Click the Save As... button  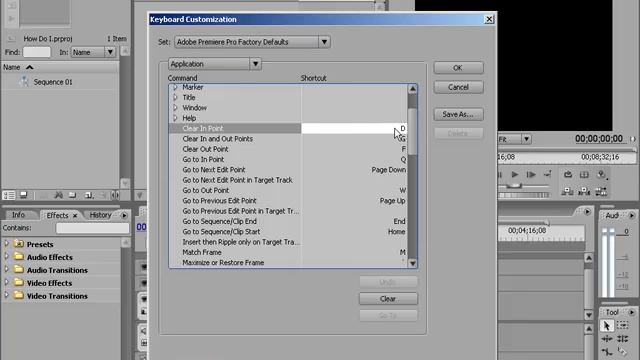pos(458,114)
